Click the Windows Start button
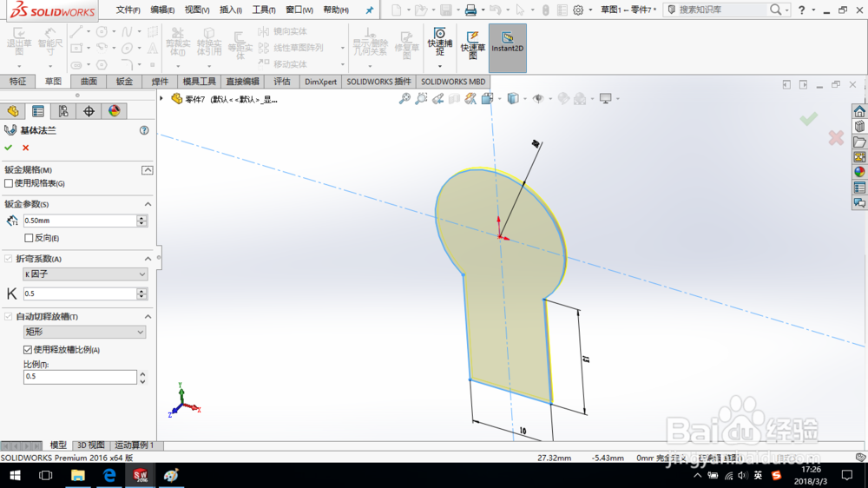This screenshot has height=488, width=868. tap(15, 475)
